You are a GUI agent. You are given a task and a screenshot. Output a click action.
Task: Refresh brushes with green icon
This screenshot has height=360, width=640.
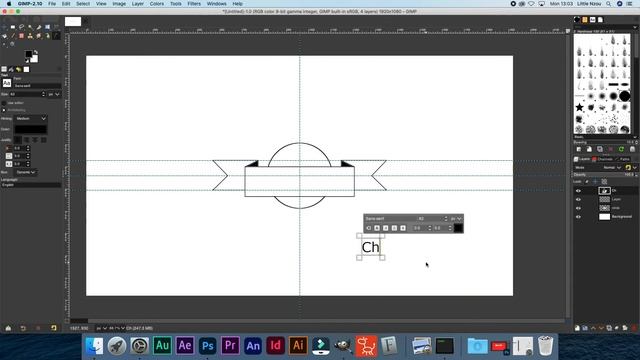tap(621, 149)
